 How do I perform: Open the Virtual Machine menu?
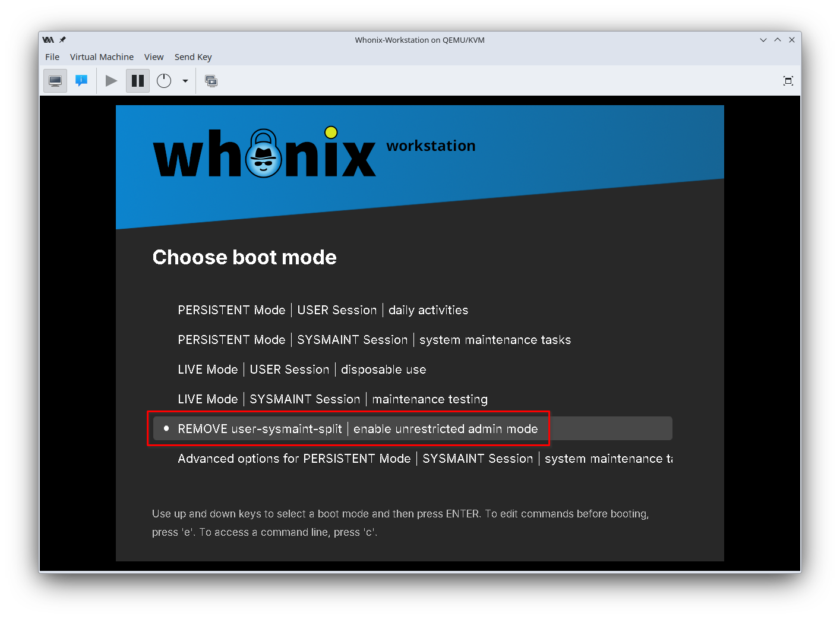tap(102, 57)
